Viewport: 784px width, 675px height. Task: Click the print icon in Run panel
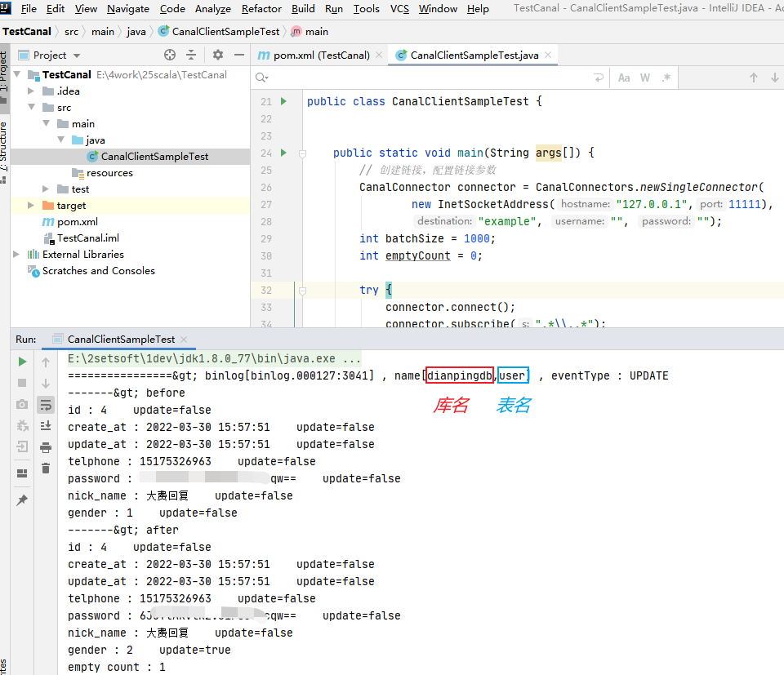(46, 447)
